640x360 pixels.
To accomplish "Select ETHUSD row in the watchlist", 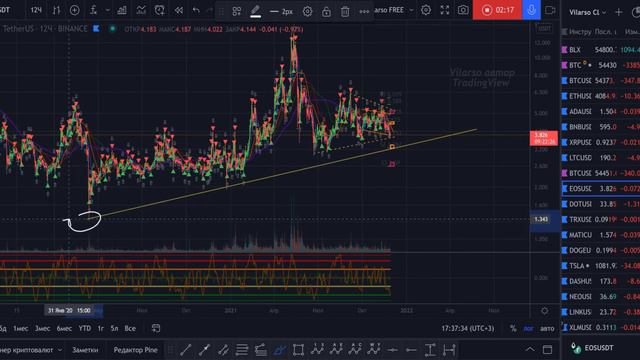I will (x=601, y=96).
